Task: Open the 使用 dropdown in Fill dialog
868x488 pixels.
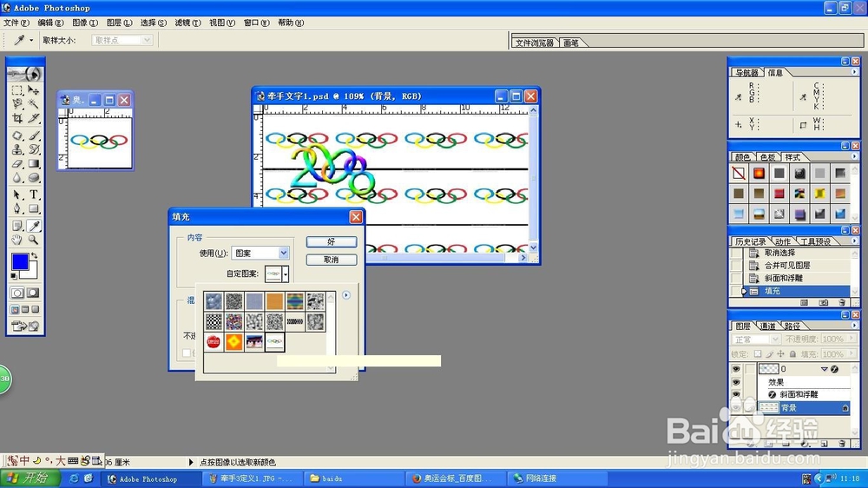Action: click(283, 254)
